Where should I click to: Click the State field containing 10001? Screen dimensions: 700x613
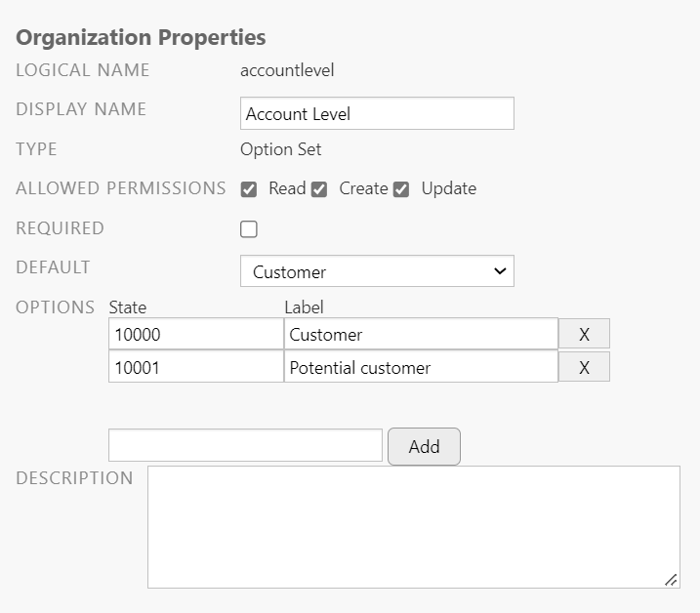pyautogui.click(x=195, y=367)
